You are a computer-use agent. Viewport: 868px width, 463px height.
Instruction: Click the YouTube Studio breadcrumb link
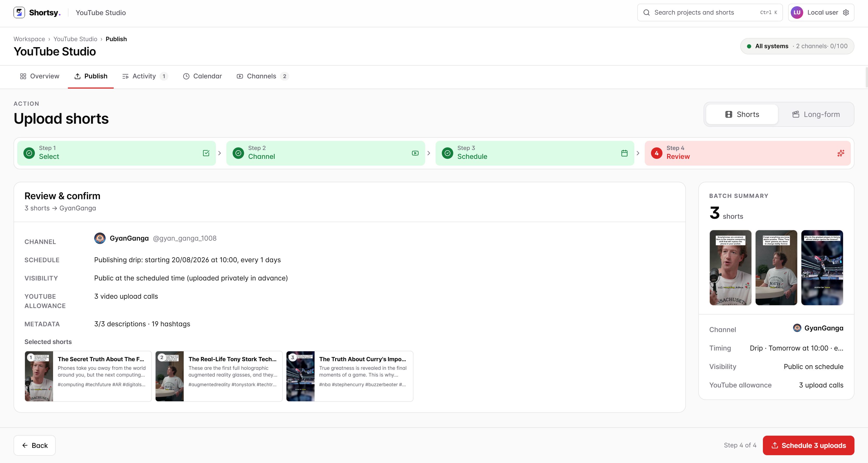click(75, 39)
